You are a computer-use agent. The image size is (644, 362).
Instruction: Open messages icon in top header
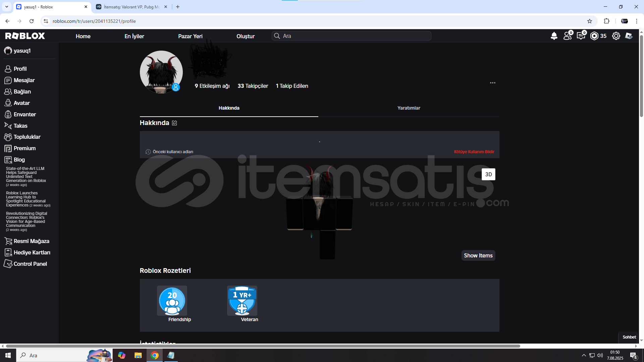pyautogui.click(x=581, y=36)
